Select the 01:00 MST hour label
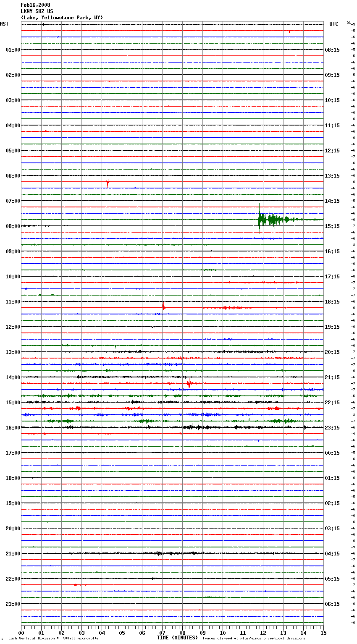357x644 pixels. coord(13,50)
